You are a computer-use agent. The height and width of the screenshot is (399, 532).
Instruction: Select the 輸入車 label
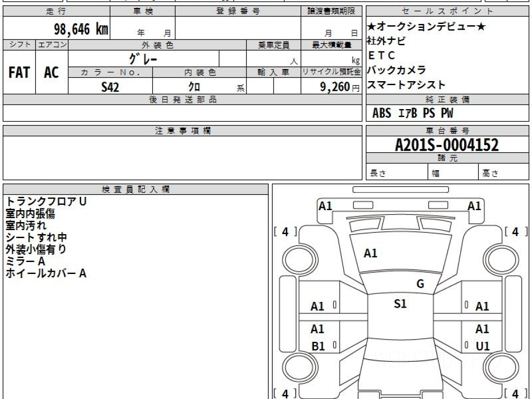pyautogui.click(x=274, y=72)
